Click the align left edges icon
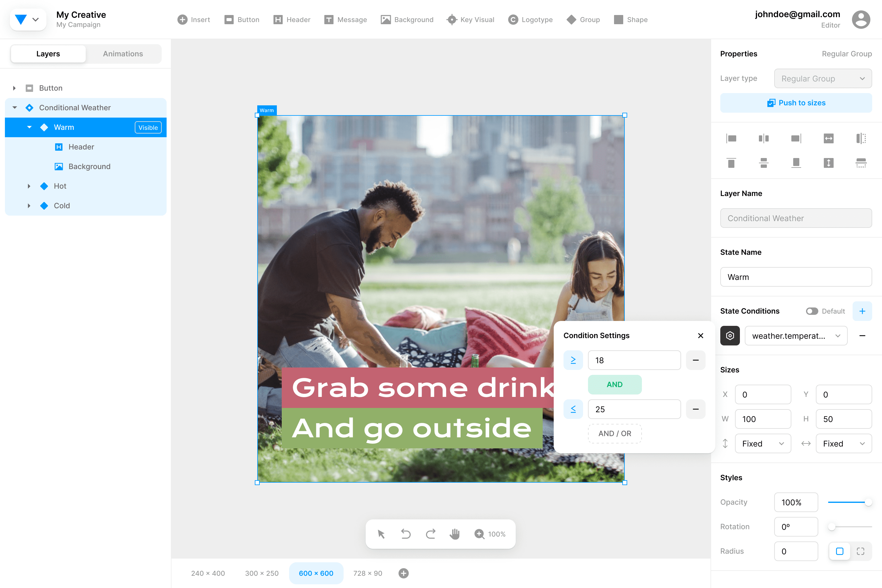 [x=731, y=138]
